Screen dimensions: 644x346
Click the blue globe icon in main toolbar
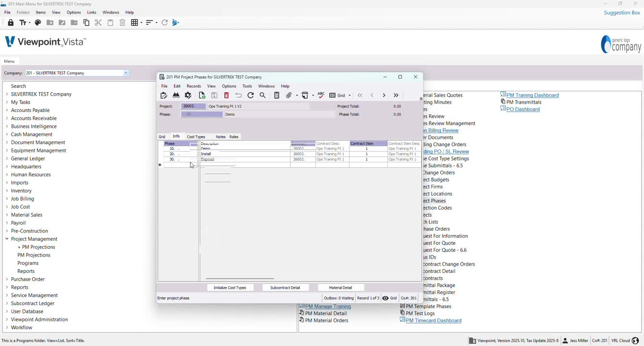tap(175, 23)
